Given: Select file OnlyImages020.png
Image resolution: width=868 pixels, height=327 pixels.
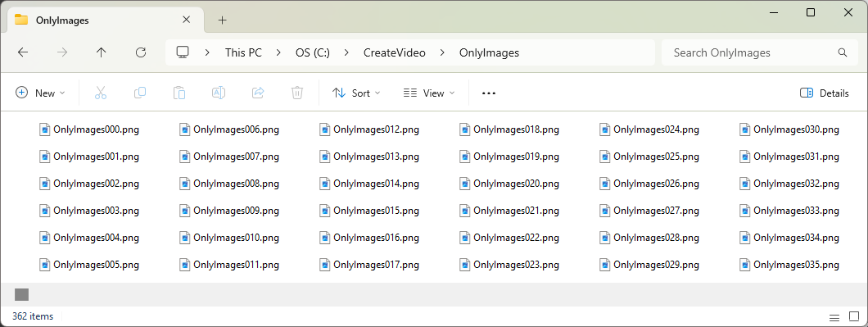Looking at the screenshot, I should [509, 184].
